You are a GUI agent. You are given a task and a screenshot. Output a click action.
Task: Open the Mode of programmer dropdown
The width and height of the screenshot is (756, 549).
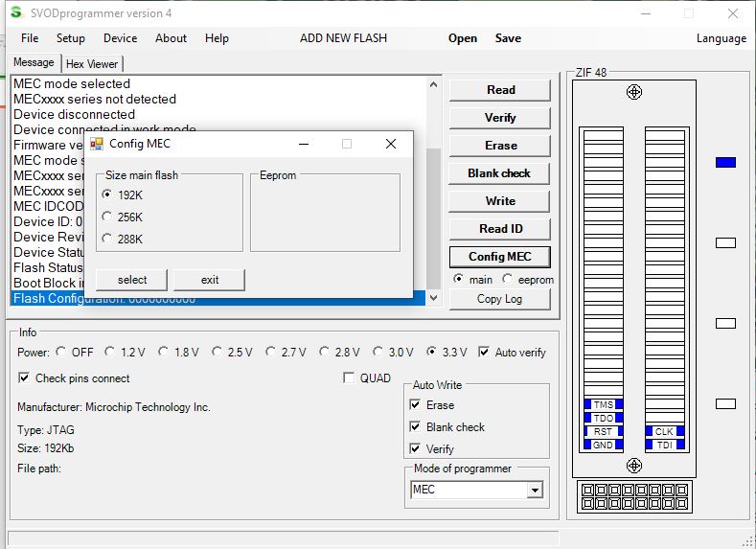(535, 491)
